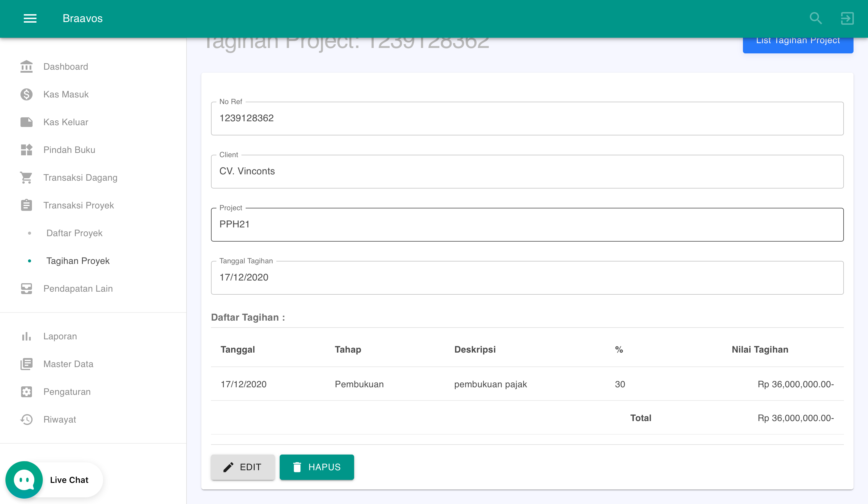The width and height of the screenshot is (868, 504).
Task: Click the logout icon in header
Action: tap(847, 18)
